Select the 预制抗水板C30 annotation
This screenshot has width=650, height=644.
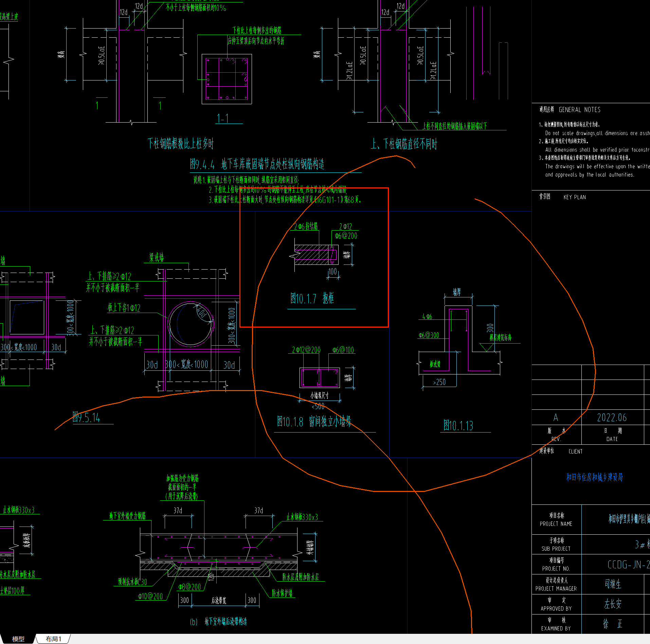point(132,582)
